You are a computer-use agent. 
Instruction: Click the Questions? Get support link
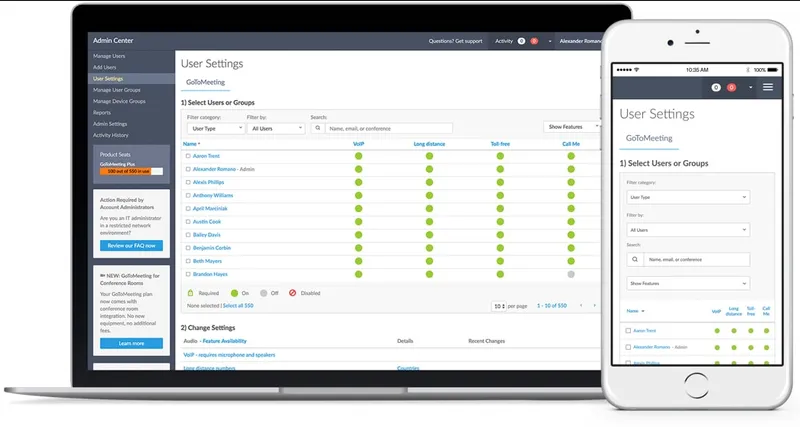pyautogui.click(x=455, y=41)
